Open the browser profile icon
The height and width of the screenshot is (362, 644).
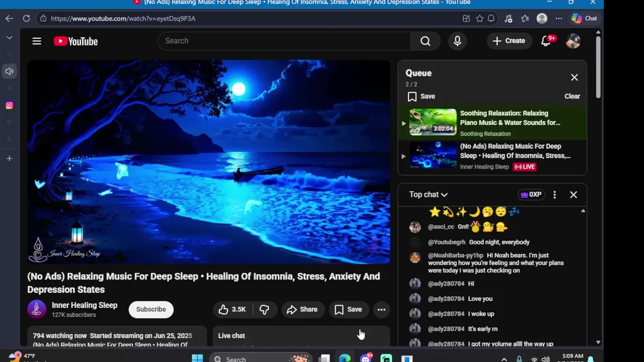[x=542, y=18]
